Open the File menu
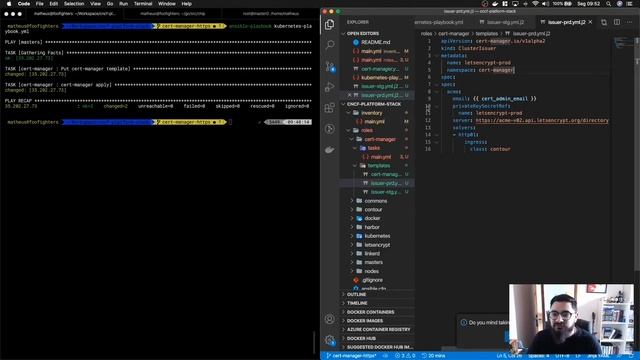This screenshot has height=360, width=640. tap(40, 4)
